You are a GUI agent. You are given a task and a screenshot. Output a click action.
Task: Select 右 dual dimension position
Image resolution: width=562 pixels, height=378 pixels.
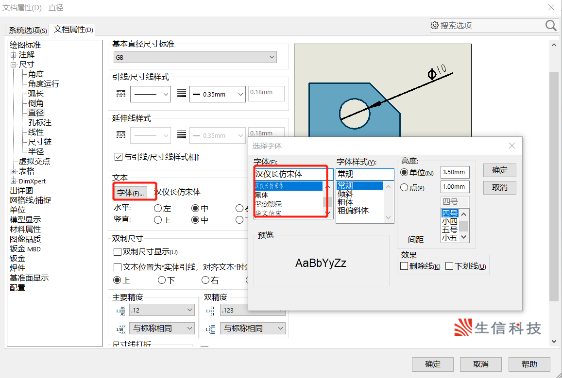205,280
